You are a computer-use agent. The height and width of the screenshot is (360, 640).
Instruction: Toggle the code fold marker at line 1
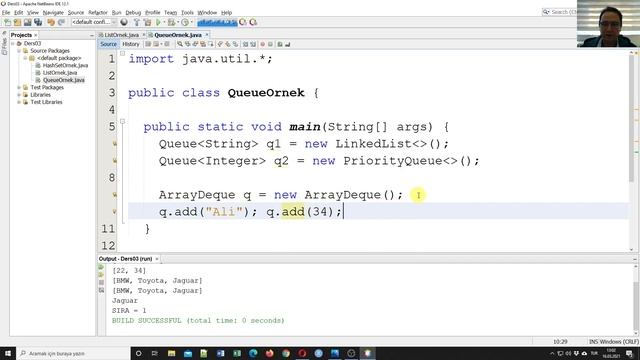tap(122, 53)
